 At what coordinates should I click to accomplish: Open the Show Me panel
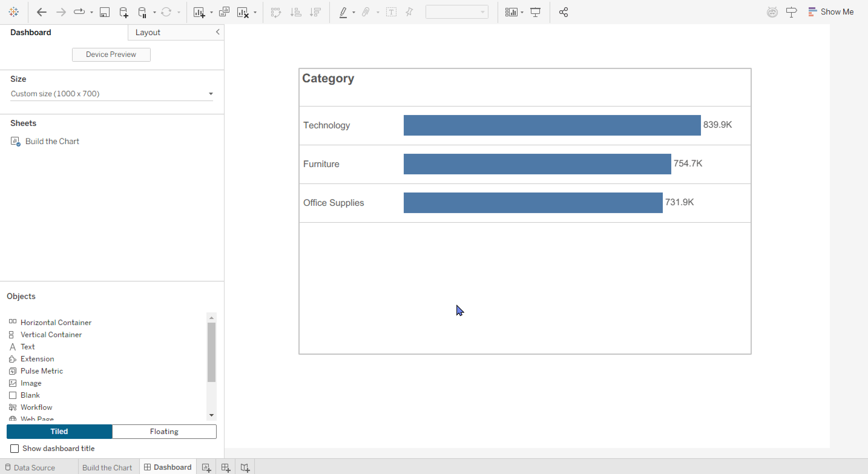pos(831,12)
